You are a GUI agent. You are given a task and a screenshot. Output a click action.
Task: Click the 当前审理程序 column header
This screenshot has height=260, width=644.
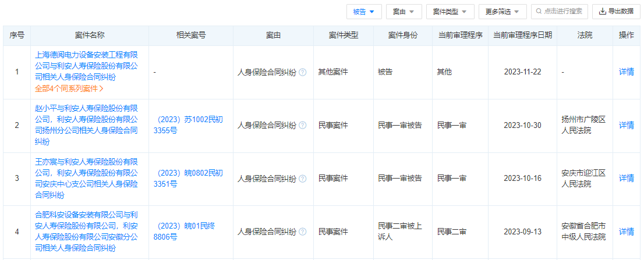click(x=461, y=35)
